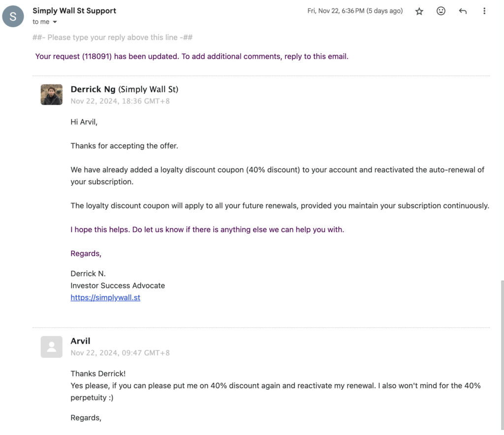Viewport: 504px width, 435px height.
Task: Click the Nov 22, 2024, 18:36 GMT+8 timestamp
Action: (x=120, y=101)
